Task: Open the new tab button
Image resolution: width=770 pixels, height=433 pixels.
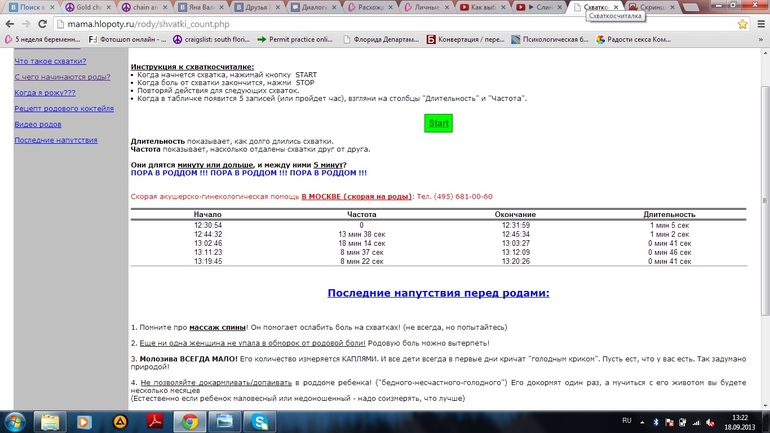Action: point(691,7)
